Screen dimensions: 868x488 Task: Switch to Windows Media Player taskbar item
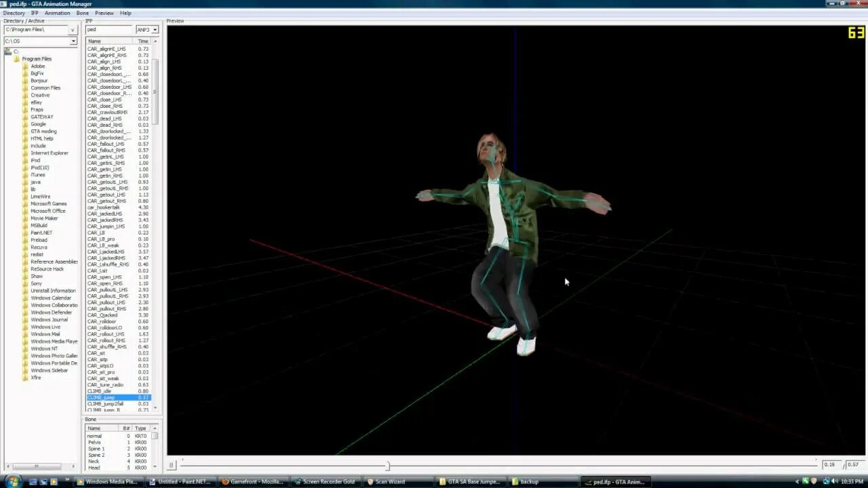pyautogui.click(x=107, y=482)
